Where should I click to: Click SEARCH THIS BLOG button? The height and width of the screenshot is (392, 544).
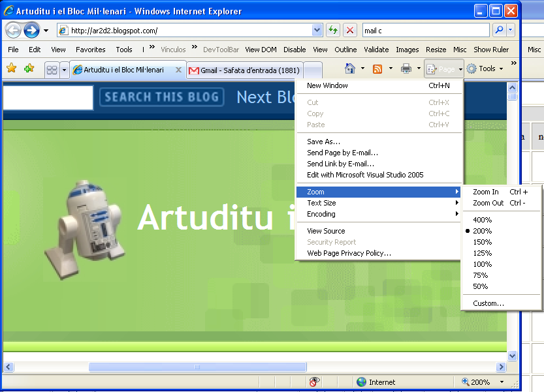coord(162,97)
